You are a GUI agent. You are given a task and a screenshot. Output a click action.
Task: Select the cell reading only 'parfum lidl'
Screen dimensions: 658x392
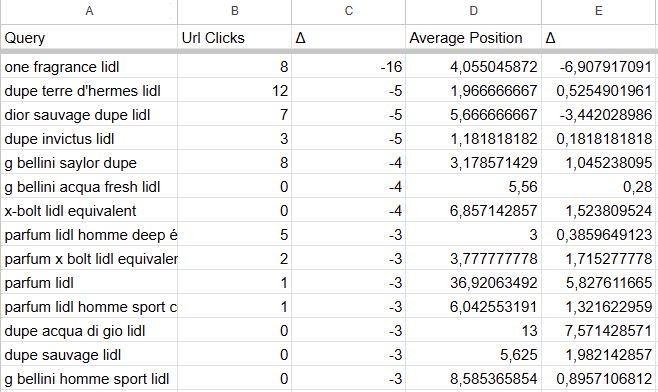(89, 282)
